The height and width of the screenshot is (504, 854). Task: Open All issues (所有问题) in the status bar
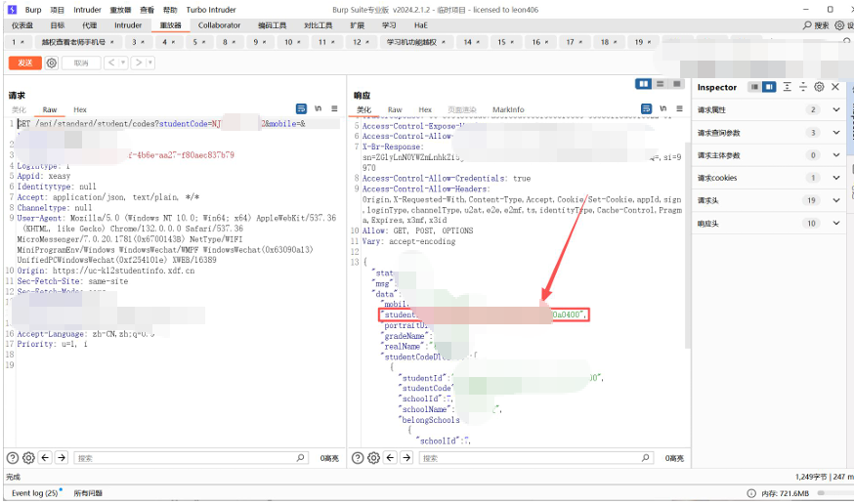tap(88, 493)
